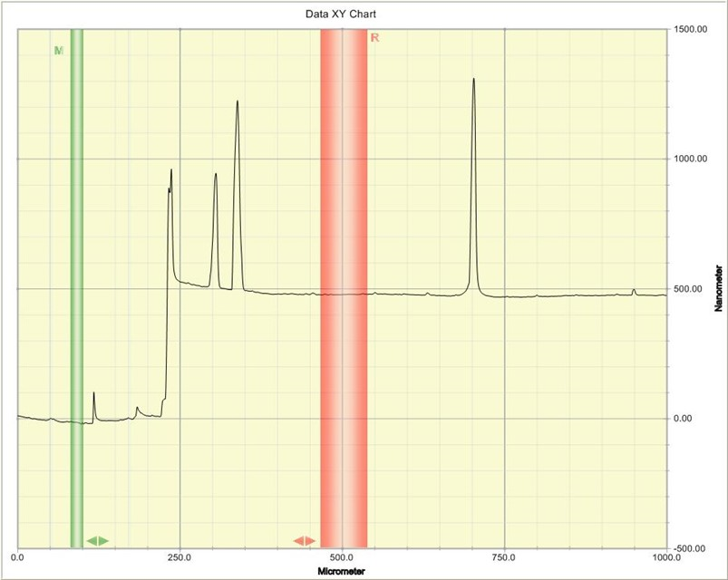Click the green left arrow of M cursor
728x580 pixels.
92,540
